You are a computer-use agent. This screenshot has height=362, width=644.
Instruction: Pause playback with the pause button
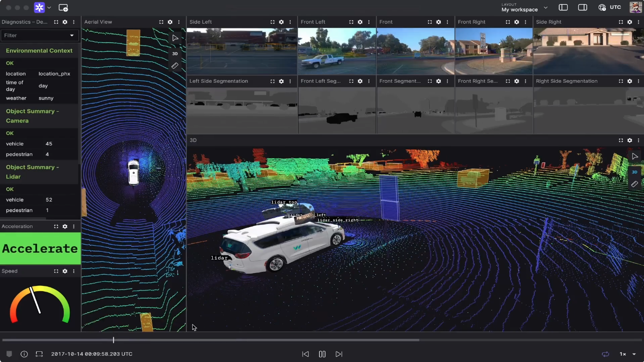(x=322, y=354)
